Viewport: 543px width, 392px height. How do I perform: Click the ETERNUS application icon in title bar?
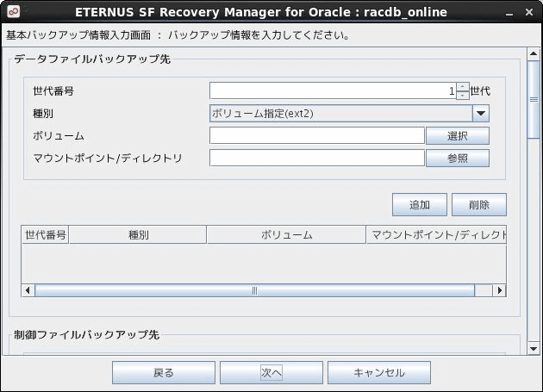coord(14,12)
